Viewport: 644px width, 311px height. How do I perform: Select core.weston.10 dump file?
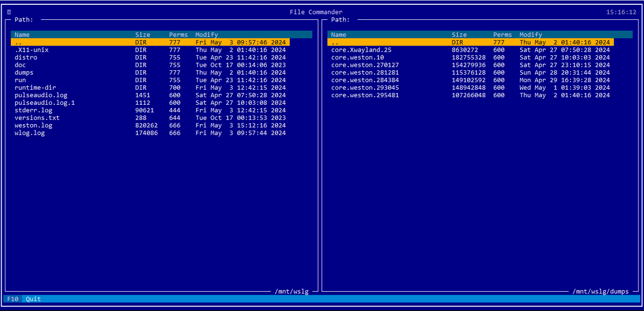(x=471, y=57)
